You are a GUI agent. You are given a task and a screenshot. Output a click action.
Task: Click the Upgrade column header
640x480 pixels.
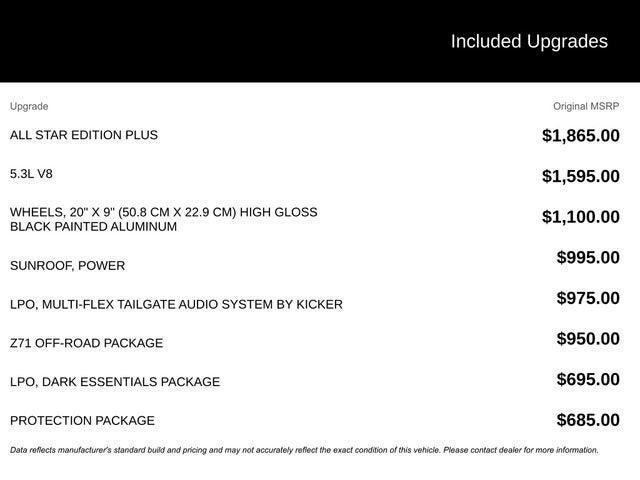(29, 106)
